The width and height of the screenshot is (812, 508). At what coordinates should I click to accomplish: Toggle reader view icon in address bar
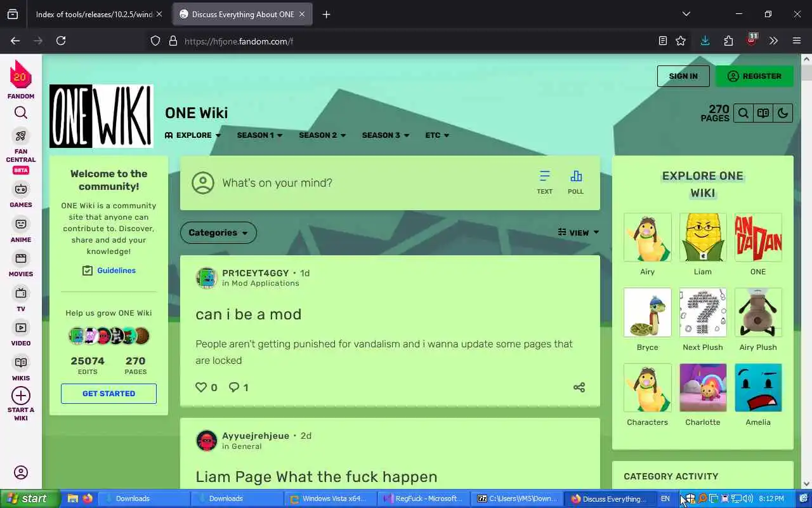pyautogui.click(x=663, y=41)
